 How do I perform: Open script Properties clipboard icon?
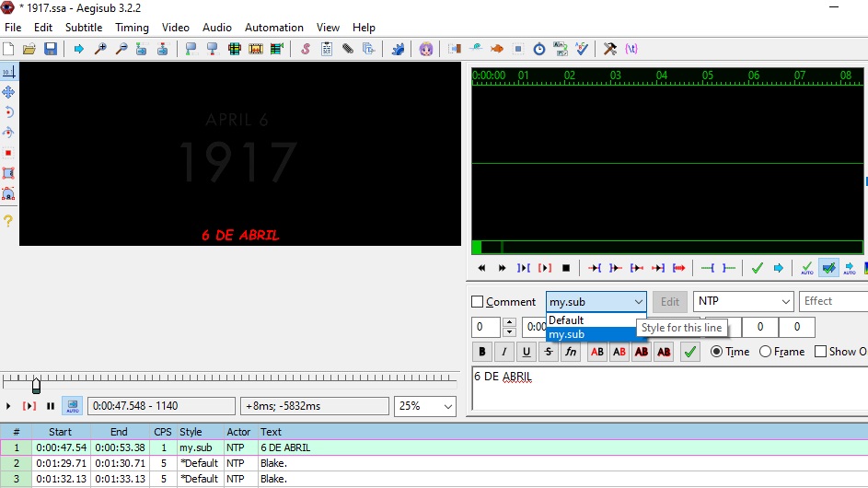click(327, 49)
